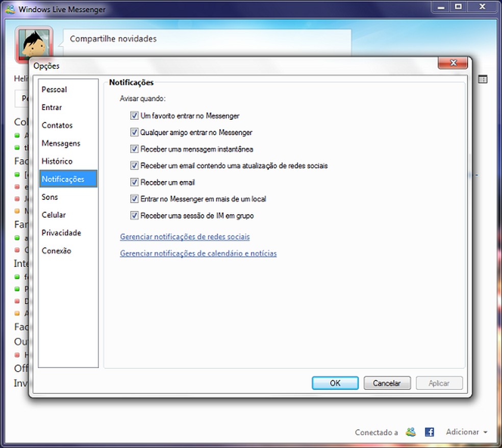Click a green online status dot in contacts
The image size is (502, 448).
17,136
